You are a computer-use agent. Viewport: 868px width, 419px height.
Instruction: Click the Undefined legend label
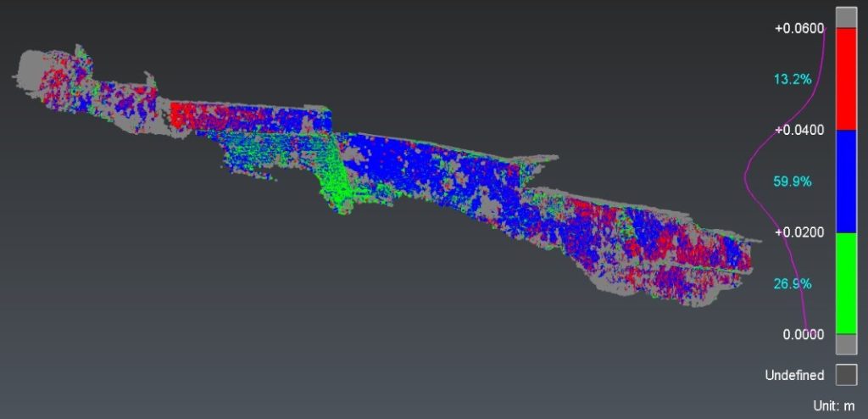click(x=794, y=375)
